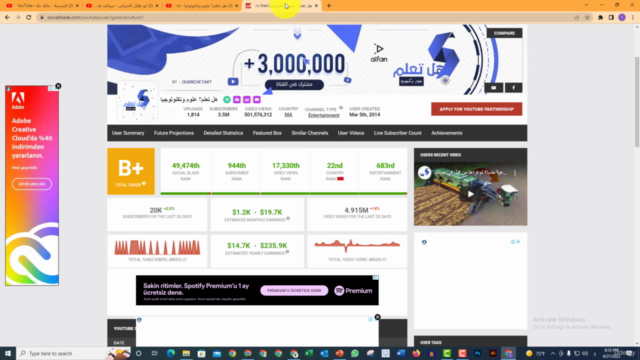Image resolution: width=640 pixels, height=360 pixels.
Task: Open WhatsApp from the taskbar
Action: (355, 353)
